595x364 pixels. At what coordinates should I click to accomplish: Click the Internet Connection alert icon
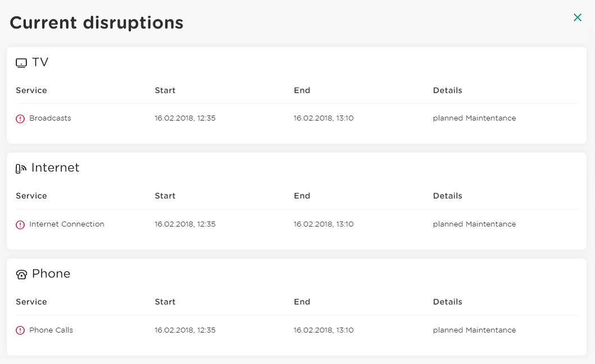pos(20,225)
